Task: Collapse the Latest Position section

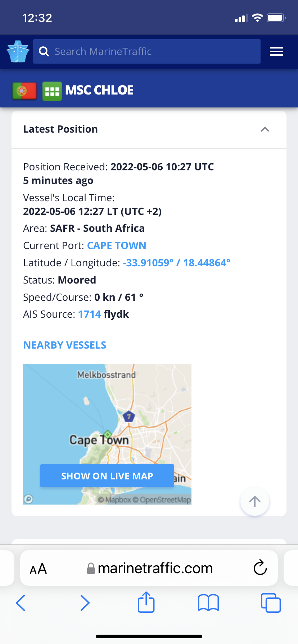Action: click(265, 129)
